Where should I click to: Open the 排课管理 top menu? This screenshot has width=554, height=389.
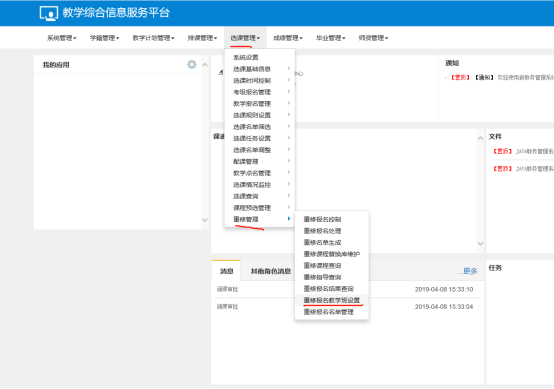(202, 38)
